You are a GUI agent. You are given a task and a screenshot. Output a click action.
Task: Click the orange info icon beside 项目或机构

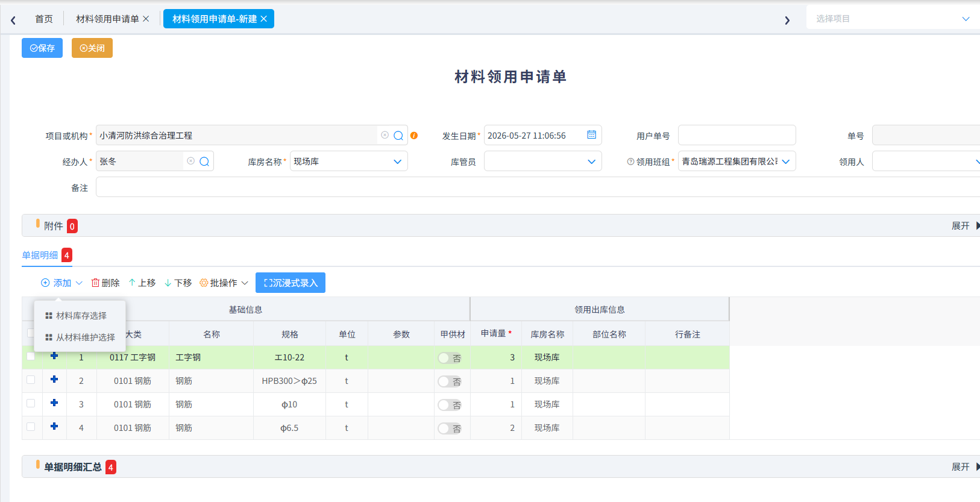(414, 136)
